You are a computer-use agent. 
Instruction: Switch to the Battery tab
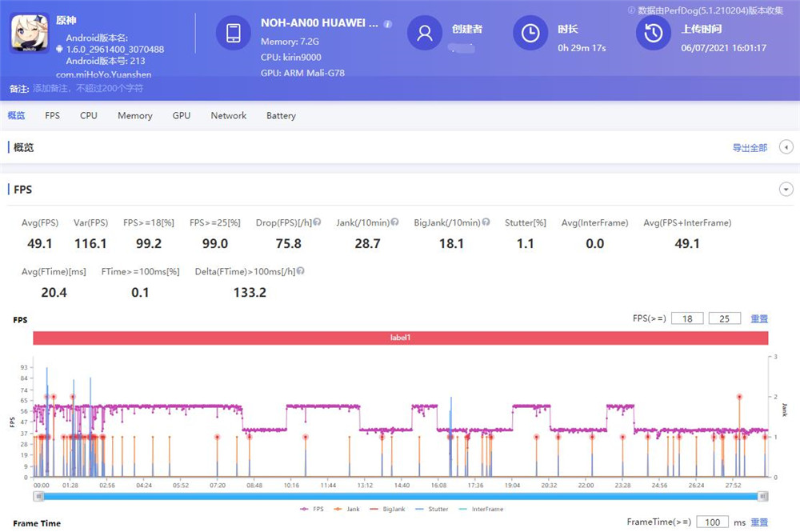point(281,116)
